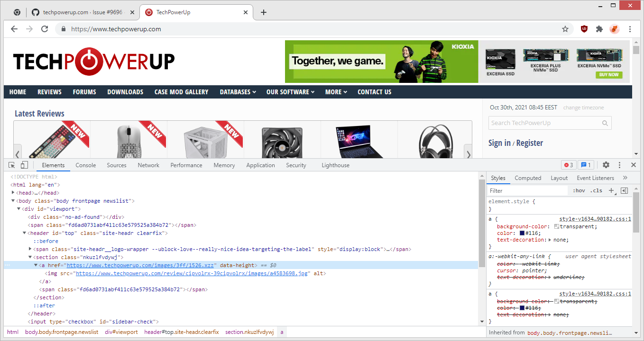Switch to the Computed styles tab
This screenshot has height=341, width=644.
coord(528,178)
